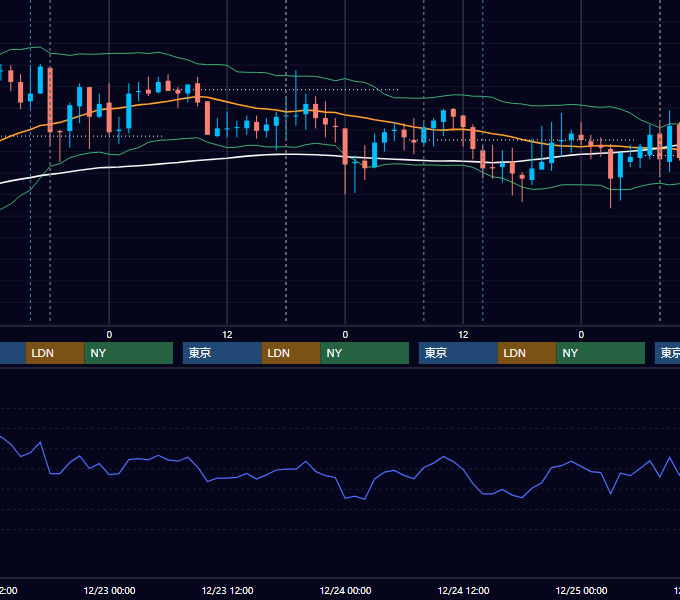The height and width of the screenshot is (600, 680).
Task: Click hour marker 0 above the 12/25 NY block
Action: point(581,335)
